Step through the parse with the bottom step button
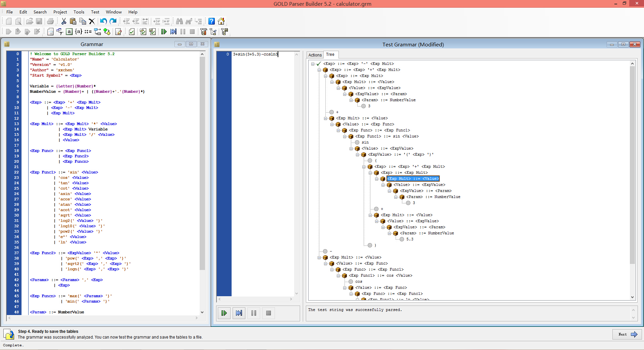Viewport: 644px width, 350px height. pyautogui.click(x=239, y=313)
